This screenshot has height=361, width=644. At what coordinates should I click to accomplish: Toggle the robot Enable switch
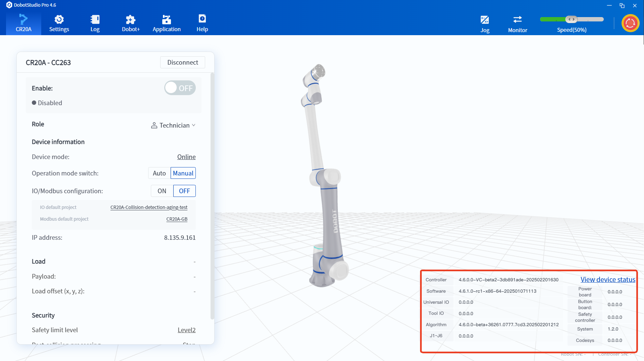click(x=180, y=88)
